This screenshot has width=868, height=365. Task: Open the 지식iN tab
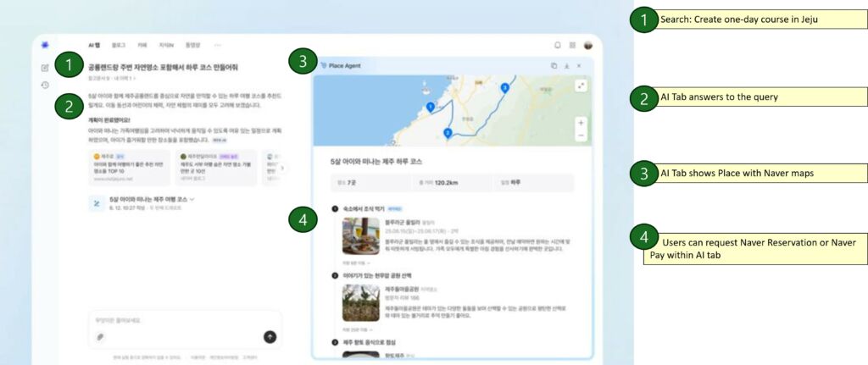(167, 46)
